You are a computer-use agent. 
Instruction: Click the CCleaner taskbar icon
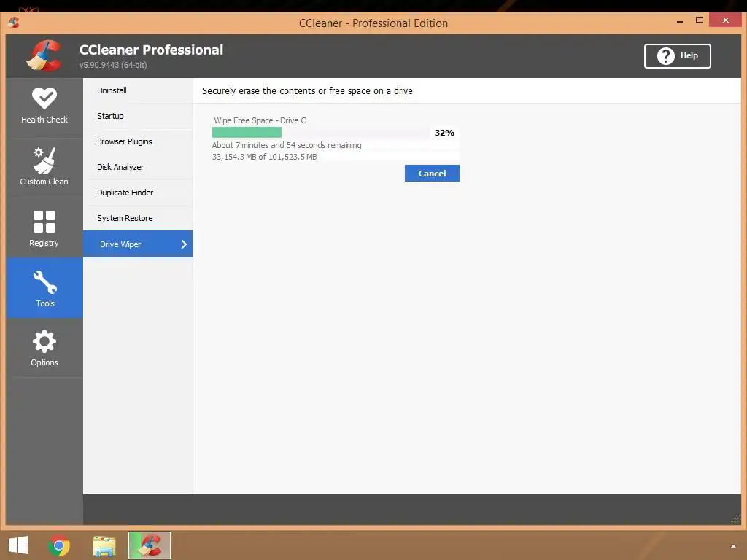[x=150, y=545]
